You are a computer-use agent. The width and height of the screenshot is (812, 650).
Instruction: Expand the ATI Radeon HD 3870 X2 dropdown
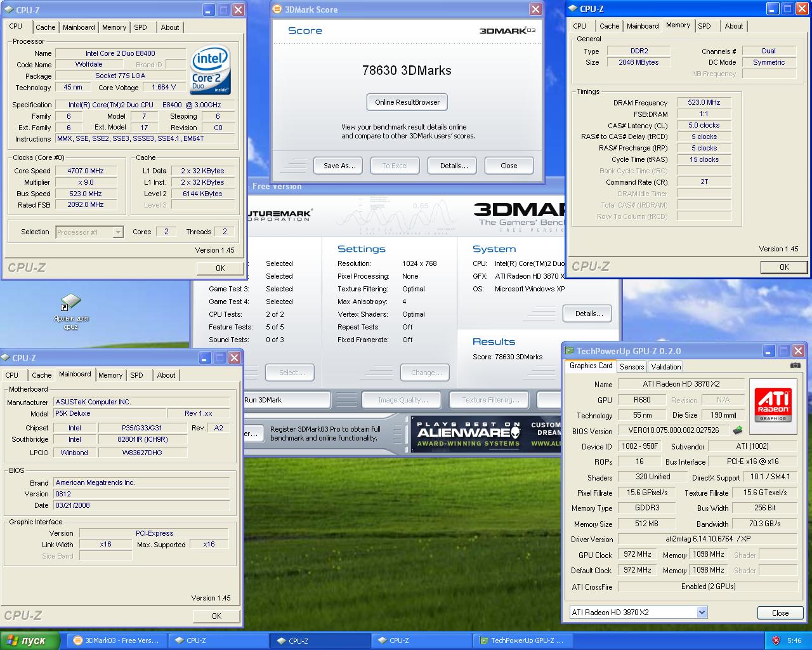tap(702, 613)
